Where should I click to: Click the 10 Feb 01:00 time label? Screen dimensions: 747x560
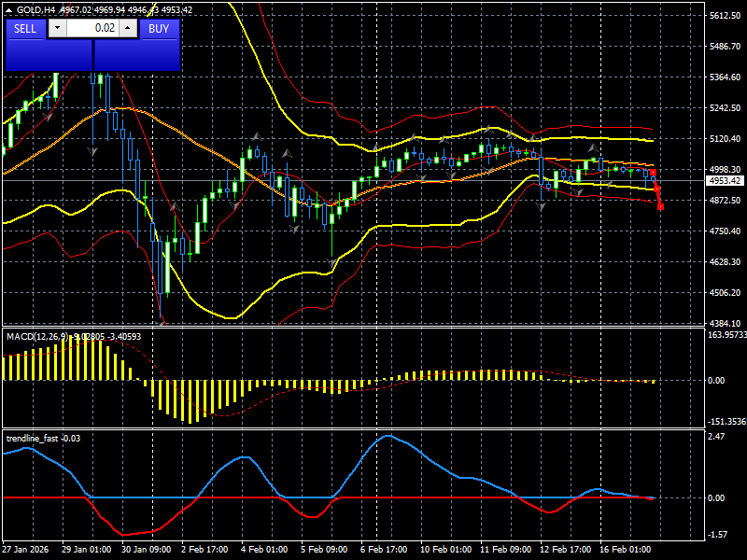coord(446,550)
